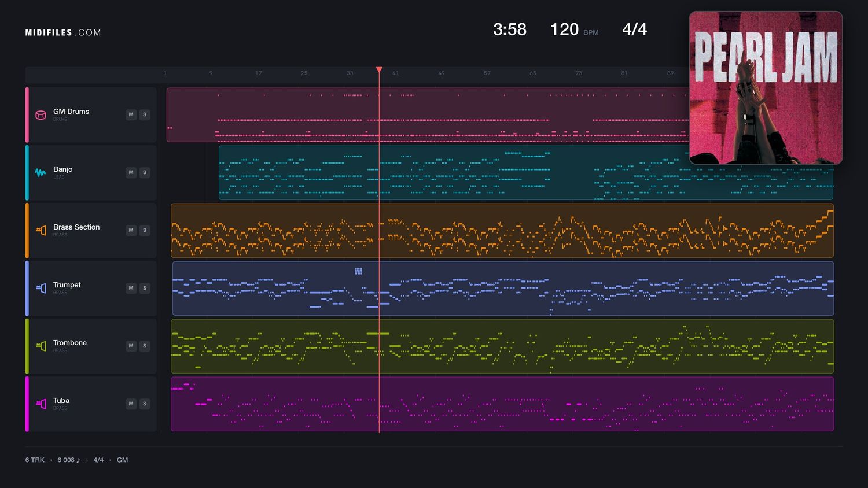Select the Brass Section MIDI clip
This screenshot has height=488, width=868.
[502, 231]
